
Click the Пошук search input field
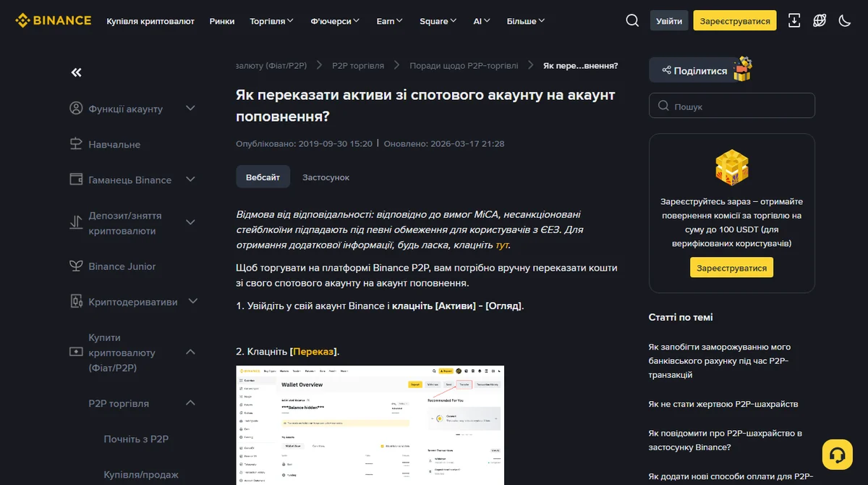click(x=732, y=106)
